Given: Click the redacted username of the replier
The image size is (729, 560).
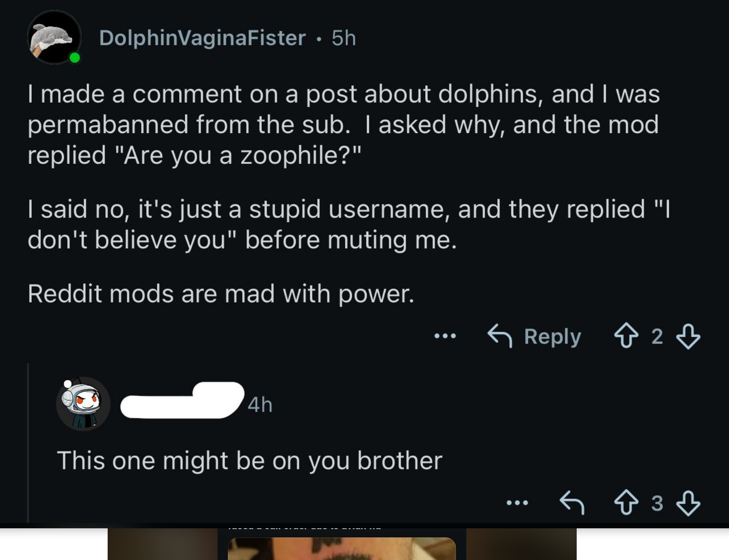Looking at the screenshot, I should (x=182, y=401).
